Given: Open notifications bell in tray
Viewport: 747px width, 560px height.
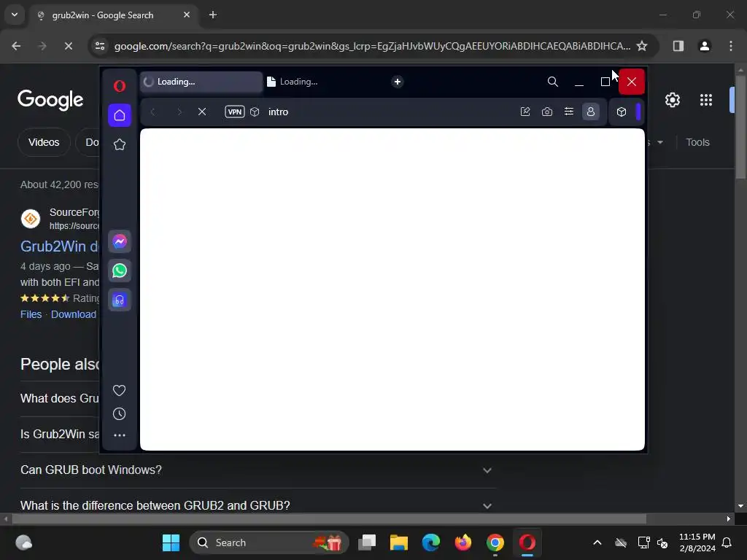Looking at the screenshot, I should 727,542.
